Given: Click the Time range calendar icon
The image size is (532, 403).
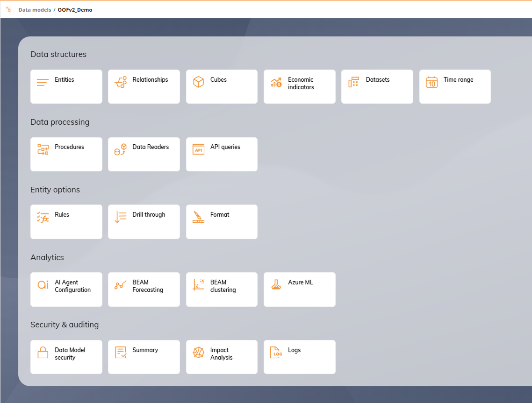Looking at the screenshot, I should (x=431, y=82).
